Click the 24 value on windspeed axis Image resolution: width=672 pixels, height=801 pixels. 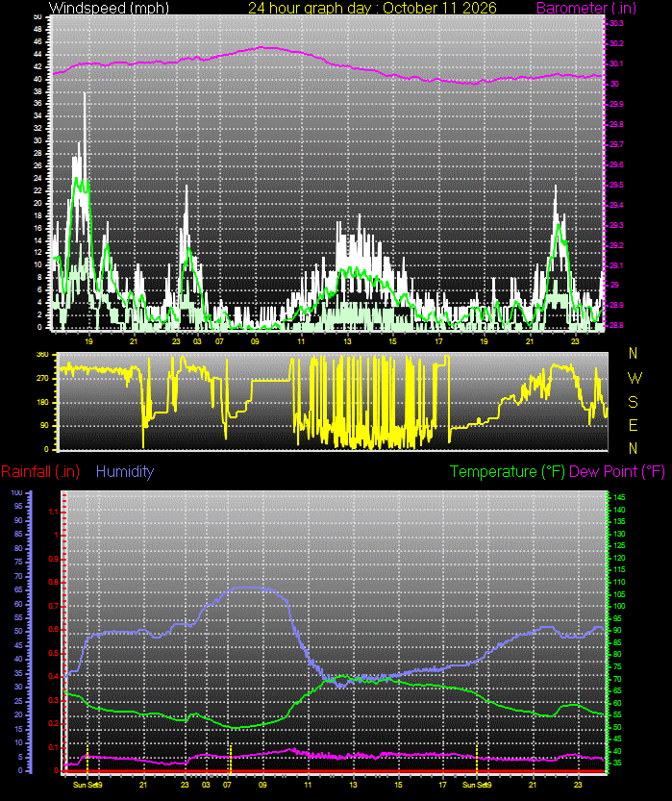[x=37, y=178]
